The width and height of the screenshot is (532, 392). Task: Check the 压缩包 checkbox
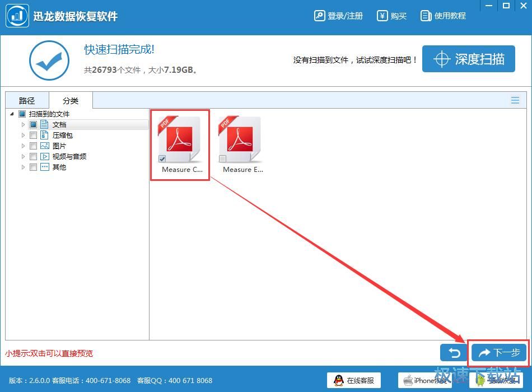click(x=33, y=136)
